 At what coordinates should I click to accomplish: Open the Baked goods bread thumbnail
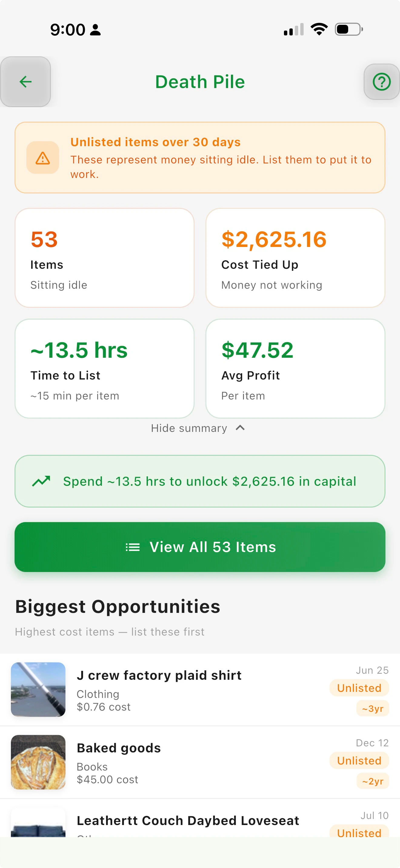point(38,762)
